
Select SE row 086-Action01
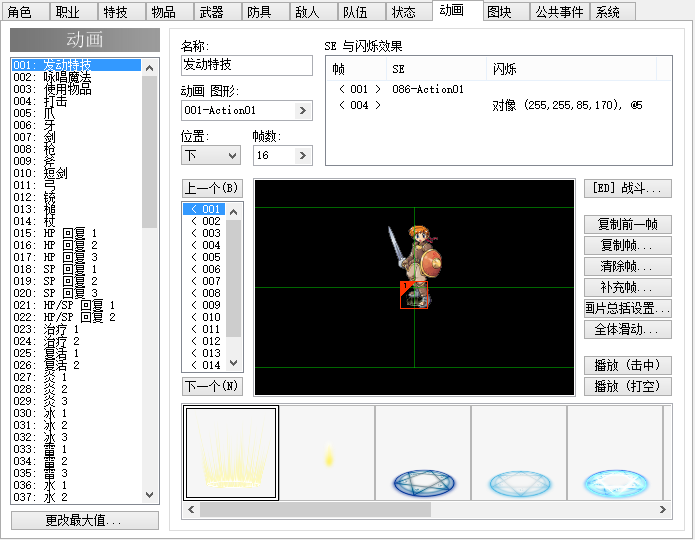coord(499,89)
